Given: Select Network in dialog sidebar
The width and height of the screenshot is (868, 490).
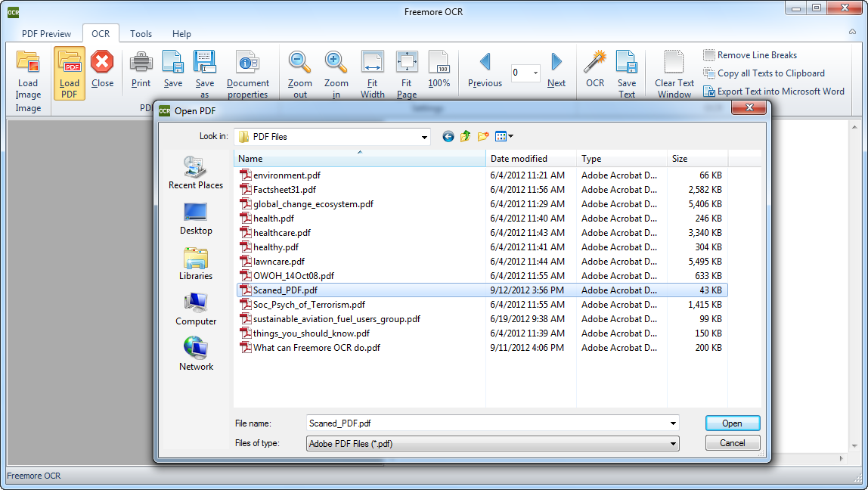Looking at the screenshot, I should point(196,355).
